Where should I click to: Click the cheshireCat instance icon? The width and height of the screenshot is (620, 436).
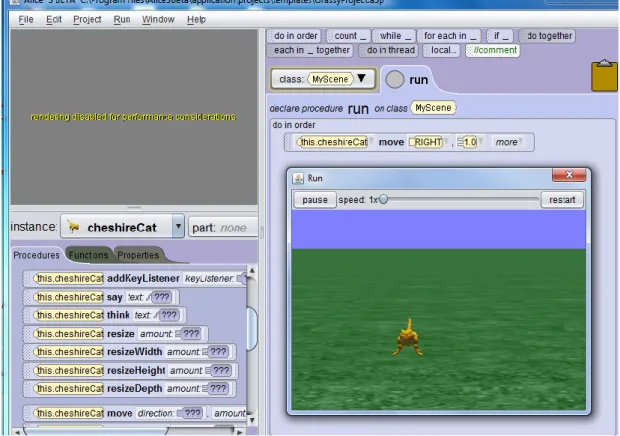point(73,226)
